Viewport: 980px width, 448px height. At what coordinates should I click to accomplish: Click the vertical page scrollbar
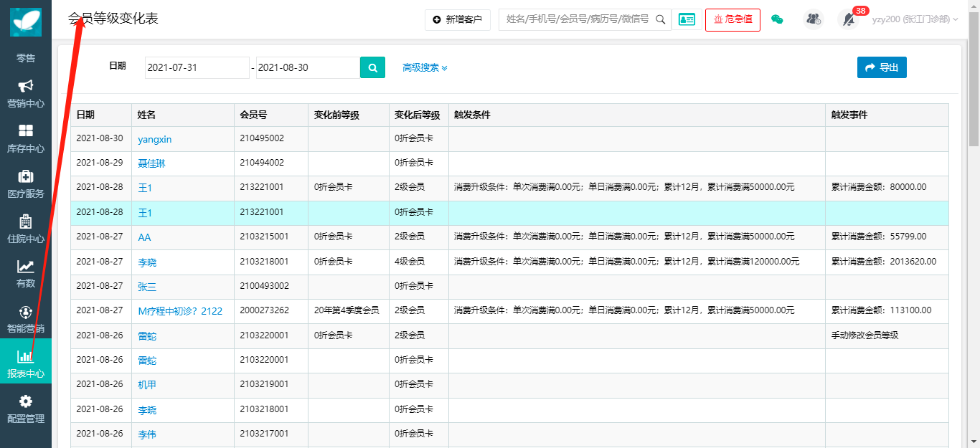[x=974, y=79]
